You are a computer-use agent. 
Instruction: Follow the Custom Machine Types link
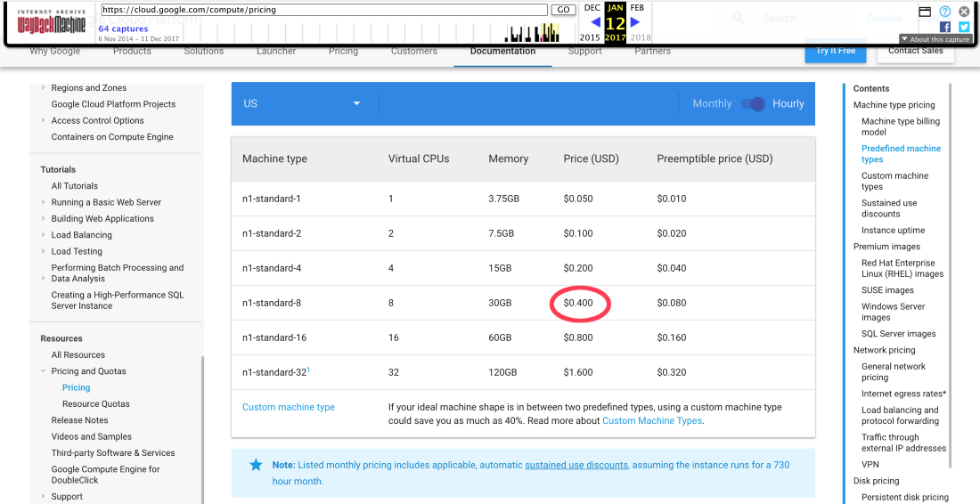pos(652,421)
